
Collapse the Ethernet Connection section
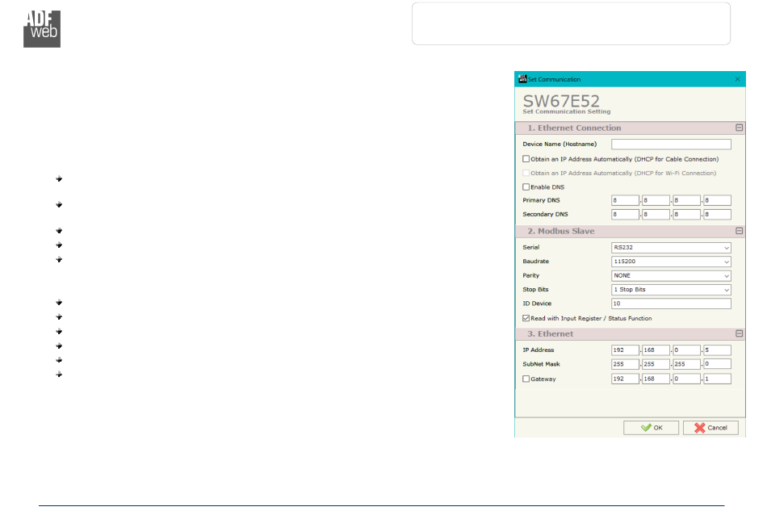point(739,128)
